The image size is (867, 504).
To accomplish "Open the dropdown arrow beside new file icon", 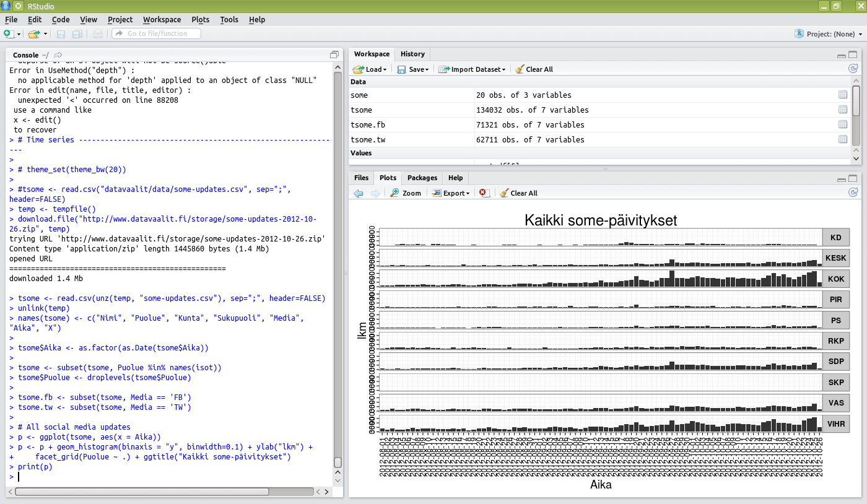I will coord(19,34).
